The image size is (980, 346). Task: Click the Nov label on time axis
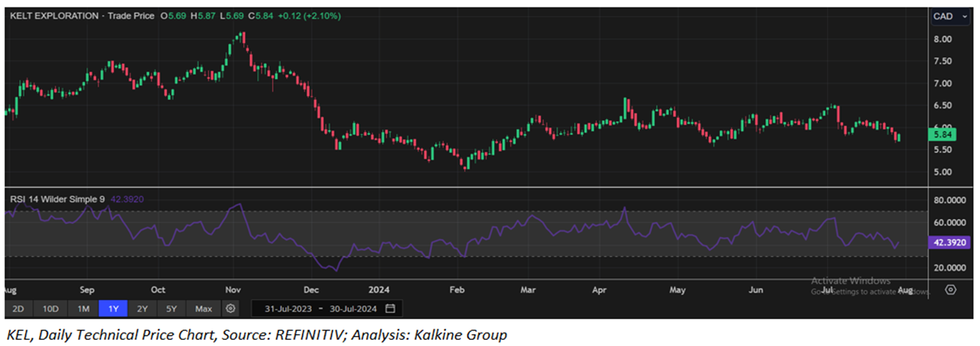tap(233, 290)
